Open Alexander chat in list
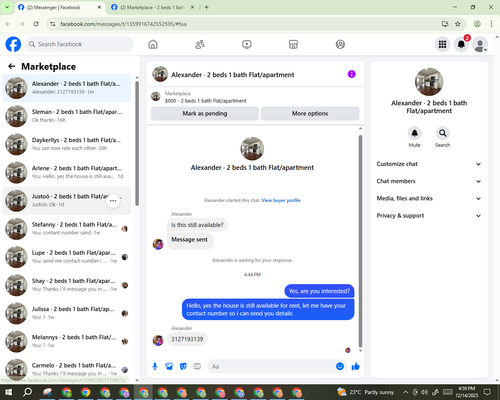Screen dimensions: 500x400 click(67, 88)
